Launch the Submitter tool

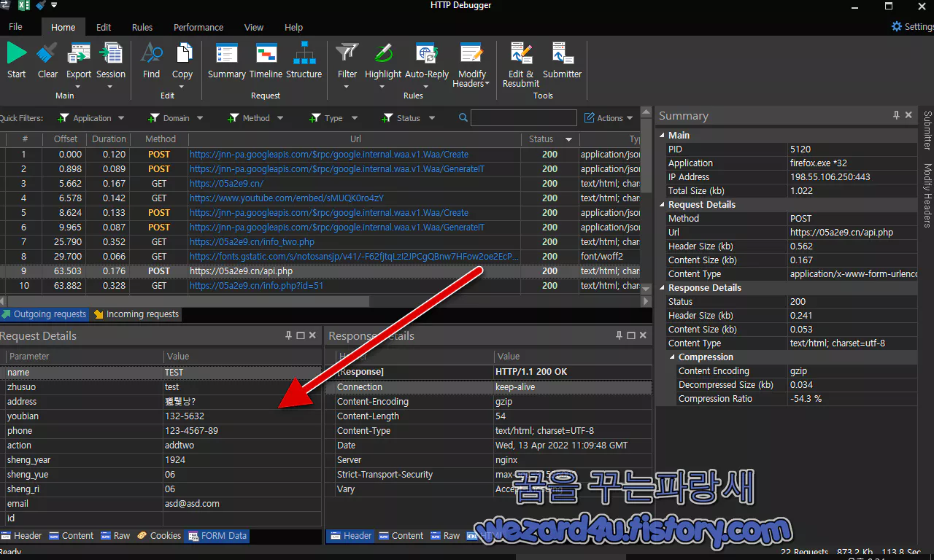562,53
